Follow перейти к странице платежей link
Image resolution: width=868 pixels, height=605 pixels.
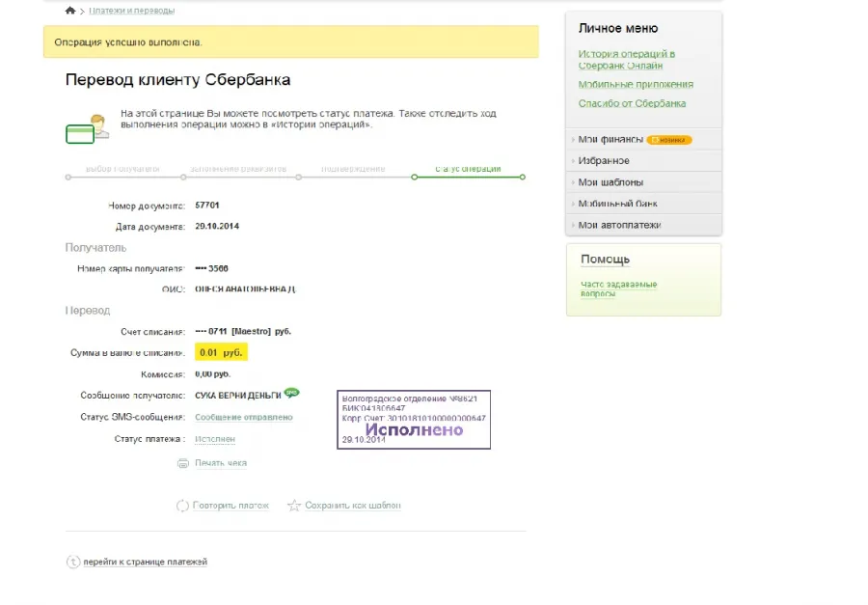(146, 562)
